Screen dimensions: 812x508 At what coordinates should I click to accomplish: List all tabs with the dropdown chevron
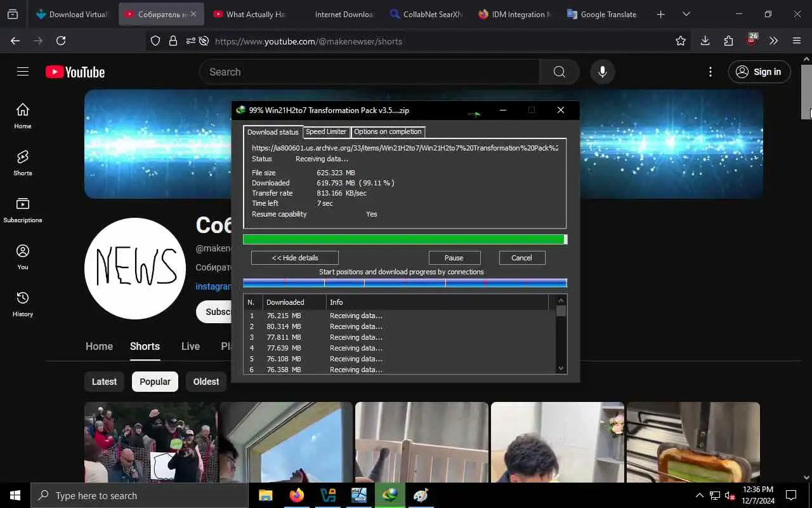pyautogui.click(x=686, y=14)
